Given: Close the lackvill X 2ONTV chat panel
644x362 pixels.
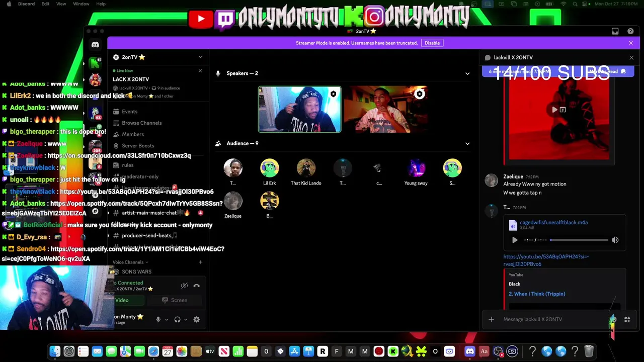Looking at the screenshot, I should pyautogui.click(x=631, y=57).
